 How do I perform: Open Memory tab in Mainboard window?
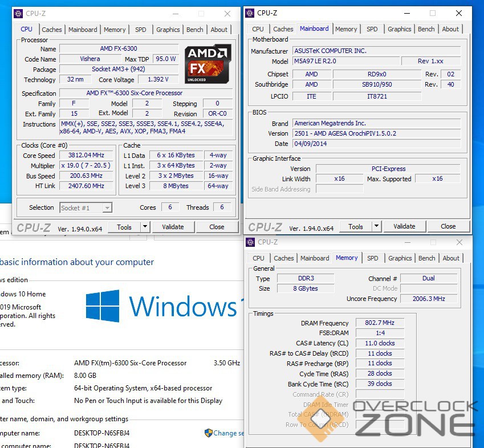346,29
